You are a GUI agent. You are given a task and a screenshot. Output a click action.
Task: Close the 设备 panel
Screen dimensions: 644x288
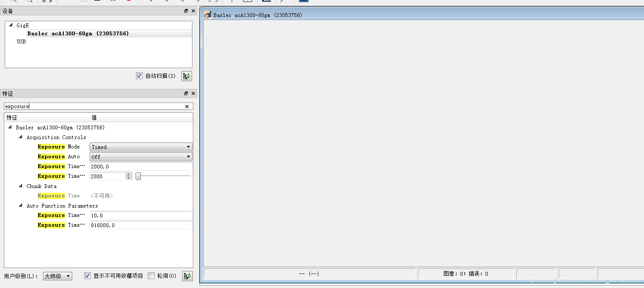[x=193, y=11]
